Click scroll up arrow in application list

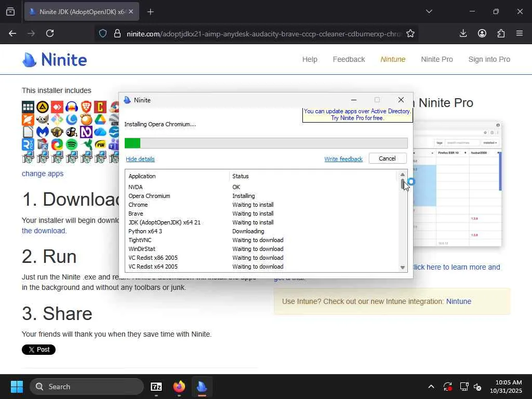(x=403, y=175)
